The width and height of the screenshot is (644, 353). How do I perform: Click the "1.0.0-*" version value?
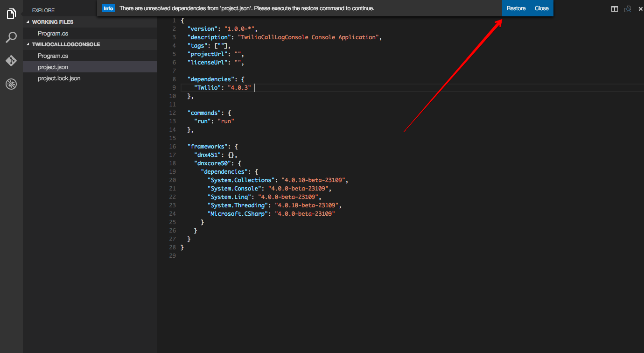click(x=239, y=28)
